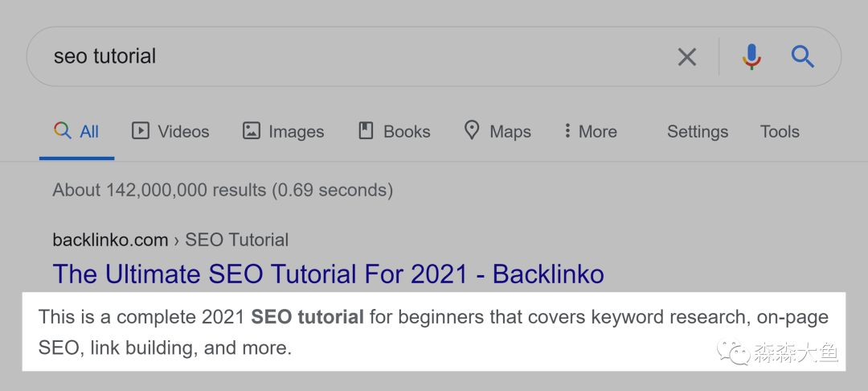
Task: Switch to the Images tab
Action: click(296, 131)
